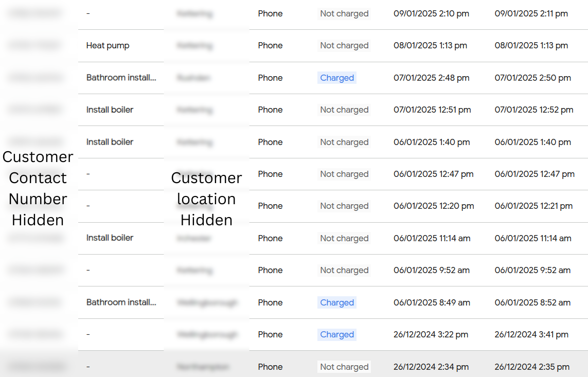This screenshot has width=588, height=377.
Task: Open the Install boiler lead at 11:14 am
Action: (x=110, y=238)
